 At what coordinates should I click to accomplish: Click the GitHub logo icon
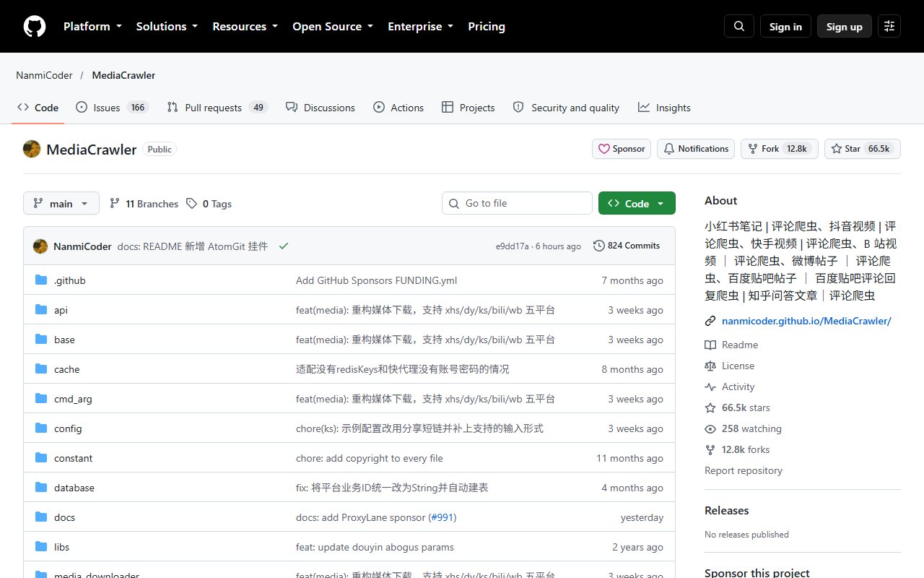pyautogui.click(x=35, y=27)
